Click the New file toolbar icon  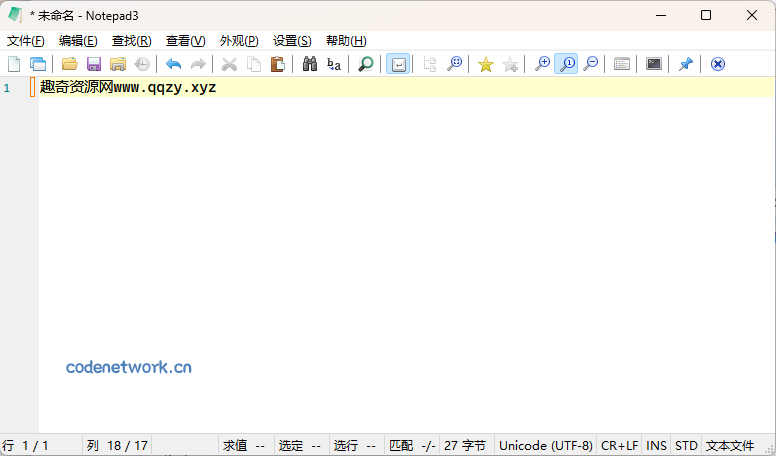pyautogui.click(x=14, y=64)
